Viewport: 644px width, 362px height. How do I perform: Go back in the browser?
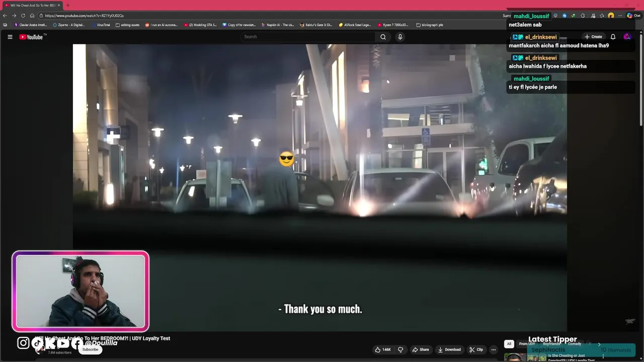click(x=5, y=16)
